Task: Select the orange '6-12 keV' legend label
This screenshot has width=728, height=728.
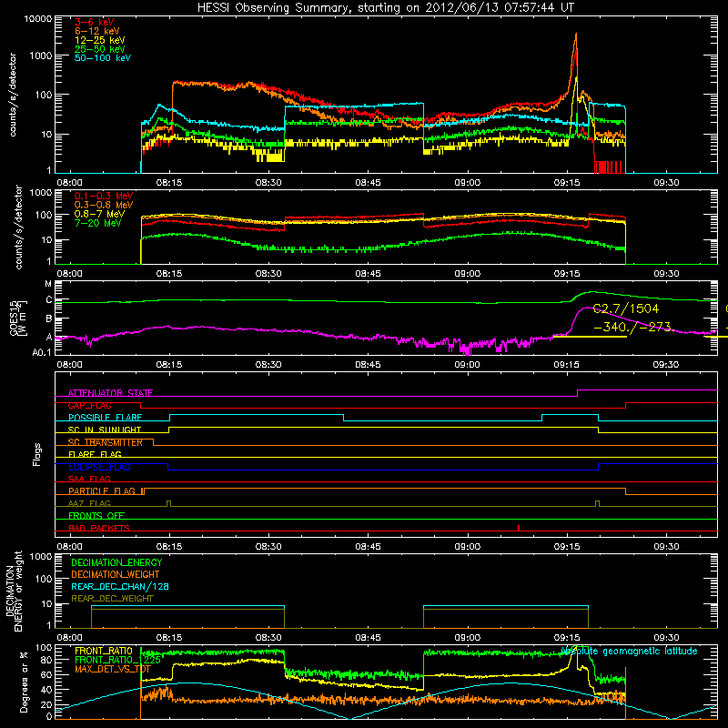Action: [97, 31]
